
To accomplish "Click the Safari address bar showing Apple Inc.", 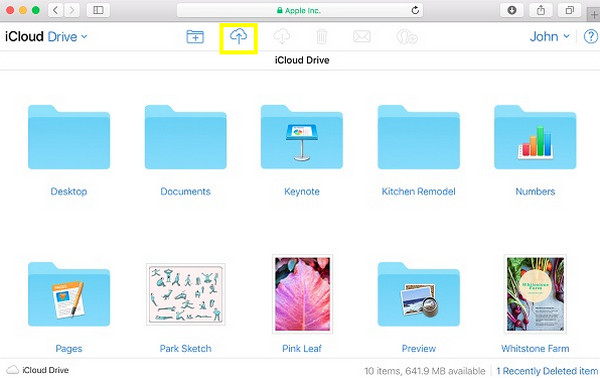I will [300, 10].
